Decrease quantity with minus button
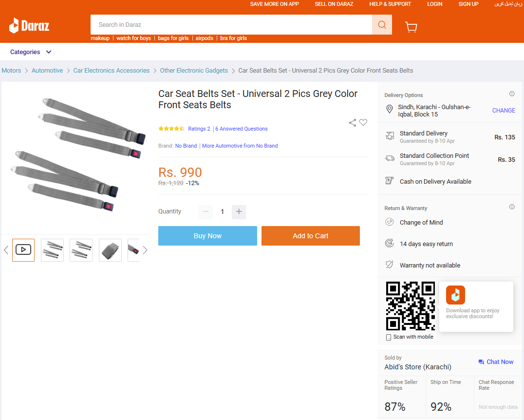The width and height of the screenshot is (524, 420). point(206,211)
